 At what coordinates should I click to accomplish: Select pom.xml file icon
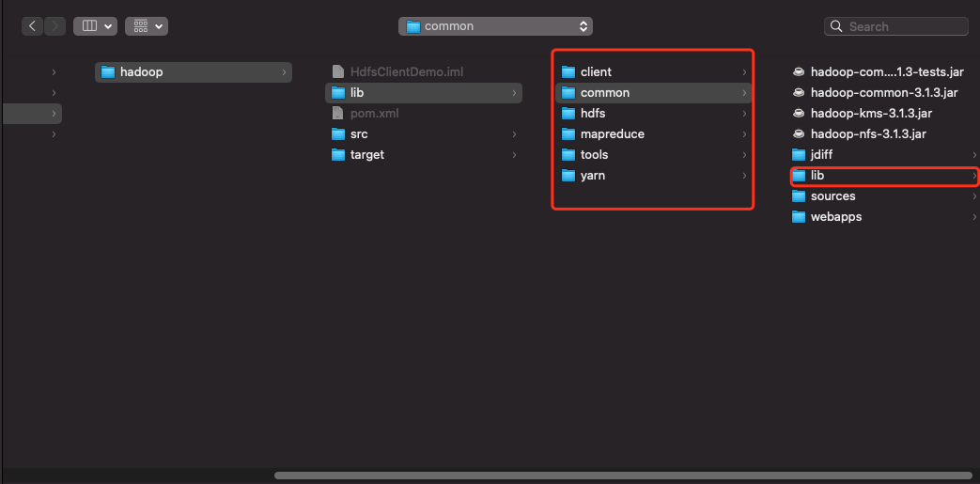(338, 113)
